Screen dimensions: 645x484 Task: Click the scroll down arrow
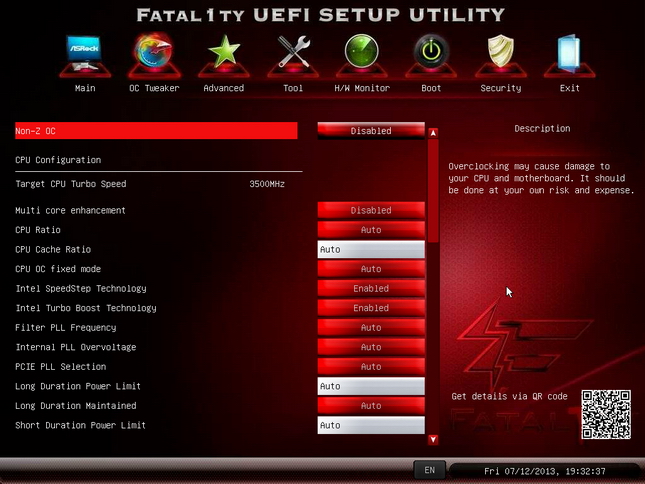[x=433, y=439]
